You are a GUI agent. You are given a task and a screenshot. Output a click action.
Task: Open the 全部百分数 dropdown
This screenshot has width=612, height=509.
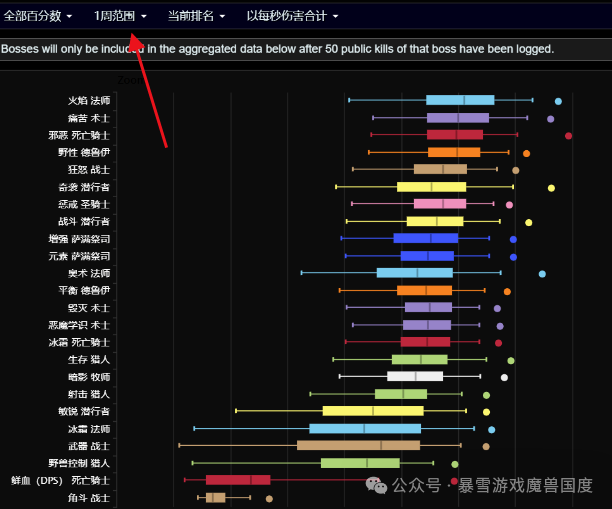39,16
